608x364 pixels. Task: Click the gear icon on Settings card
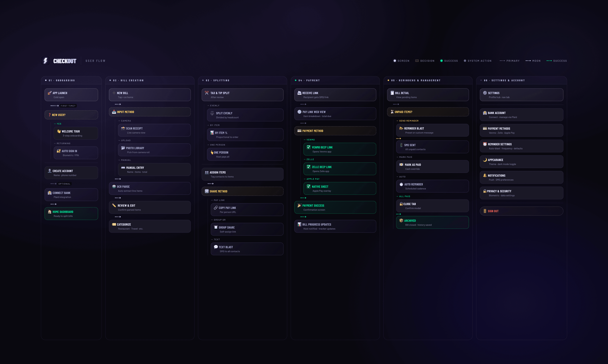pyautogui.click(x=485, y=93)
